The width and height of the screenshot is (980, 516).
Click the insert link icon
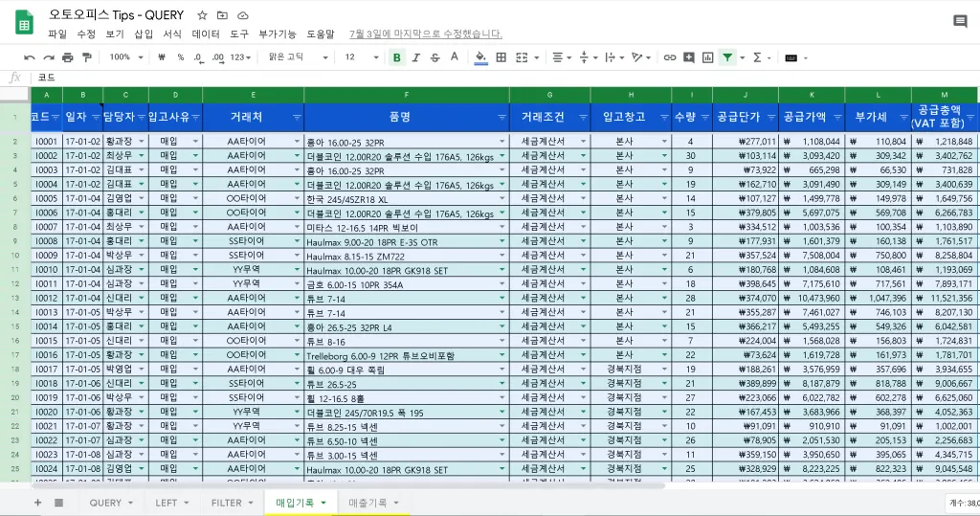(x=670, y=57)
